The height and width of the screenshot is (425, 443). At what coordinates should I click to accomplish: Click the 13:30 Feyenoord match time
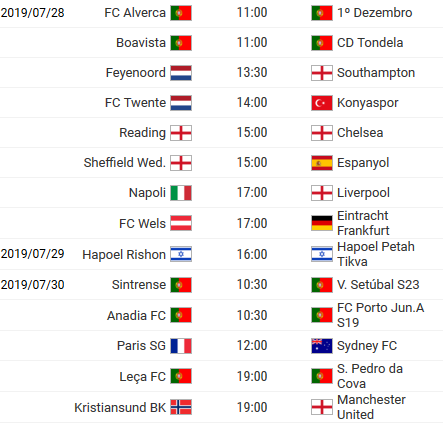coord(252,73)
